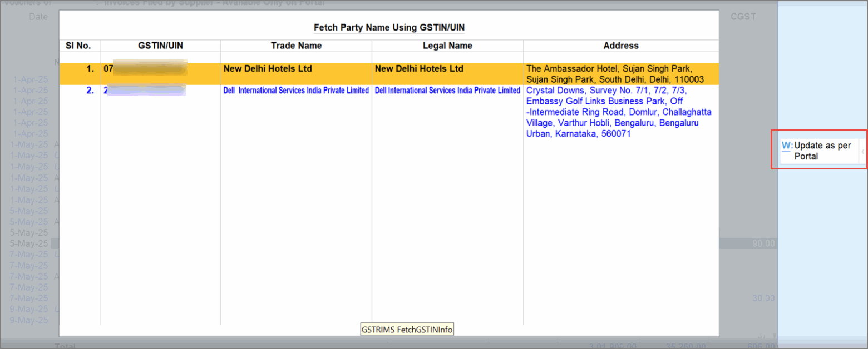Screen dimensions: 868x349
Task: Click GSTIN/UIN column header
Action: tap(160, 46)
